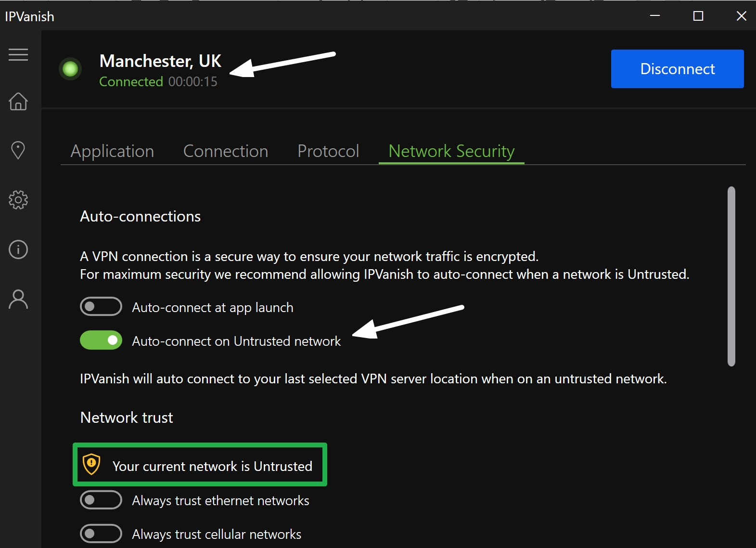Disable Auto-connect on Untrusted network toggle

[101, 340]
